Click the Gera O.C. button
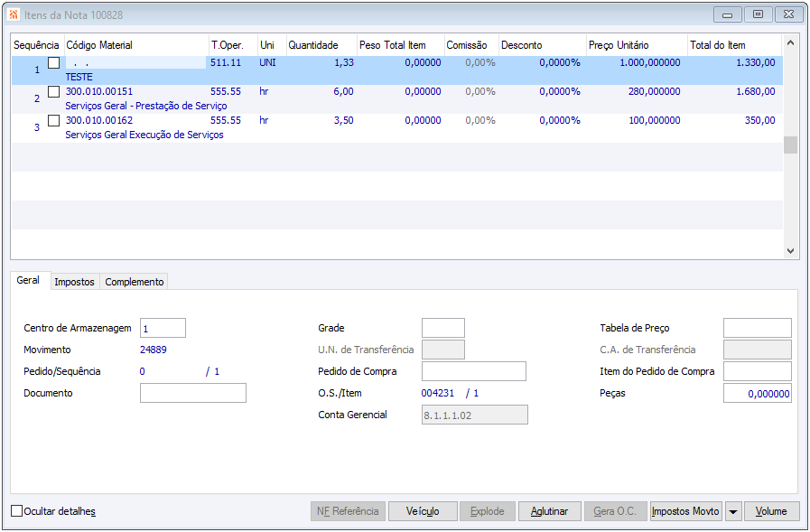Image resolution: width=810 pixels, height=532 pixels. coord(615,511)
